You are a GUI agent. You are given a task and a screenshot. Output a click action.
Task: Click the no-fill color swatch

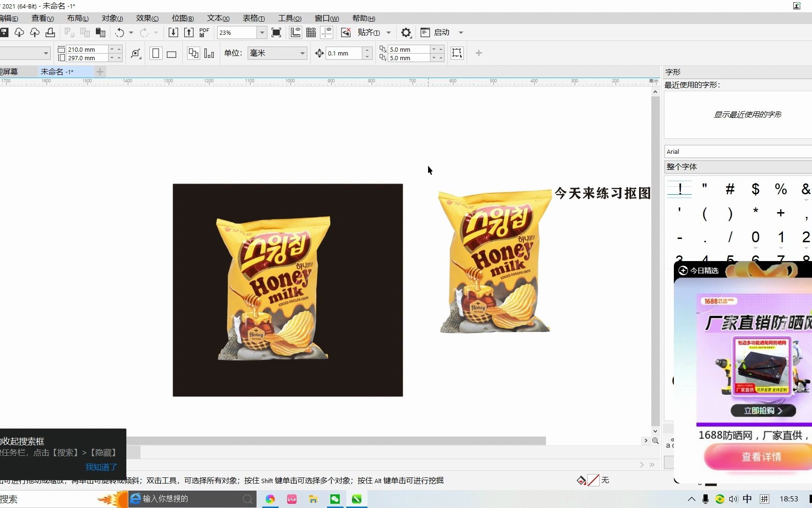point(593,480)
